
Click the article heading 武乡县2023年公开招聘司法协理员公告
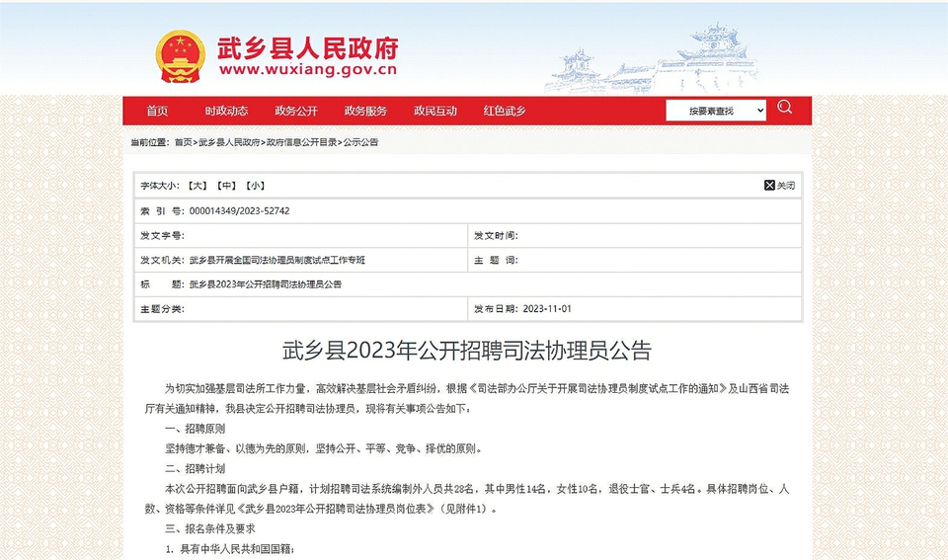click(x=467, y=351)
